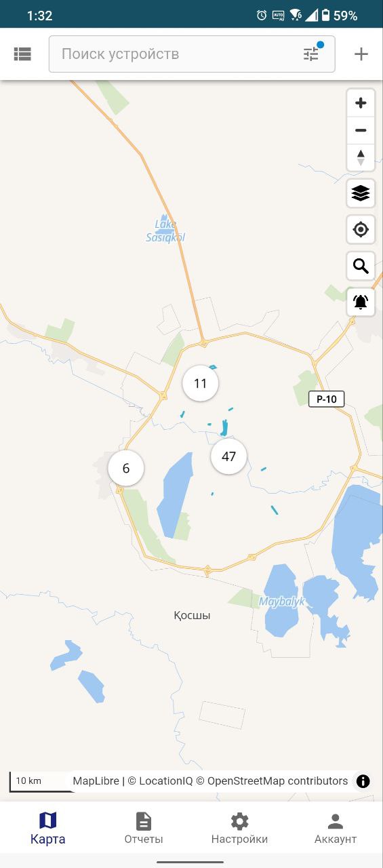Screen dimensions: 383x868
Task: Open the OpenStreetMap contributors link
Action: 277,781
